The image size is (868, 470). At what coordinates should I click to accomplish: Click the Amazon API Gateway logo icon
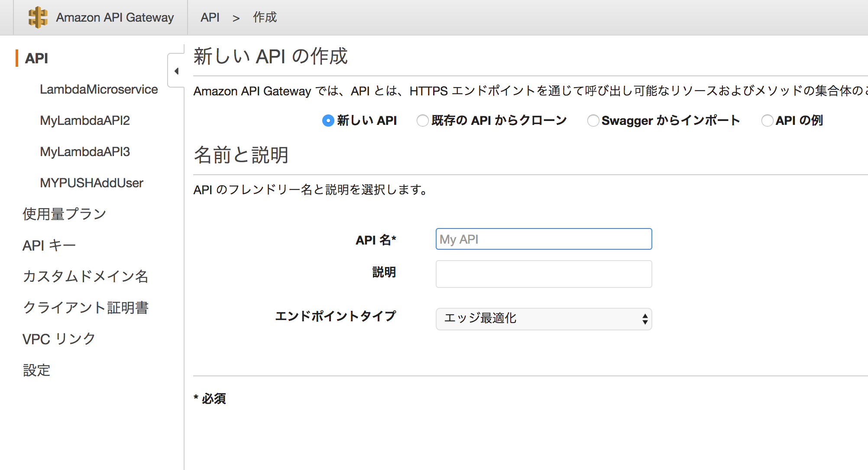(x=38, y=17)
